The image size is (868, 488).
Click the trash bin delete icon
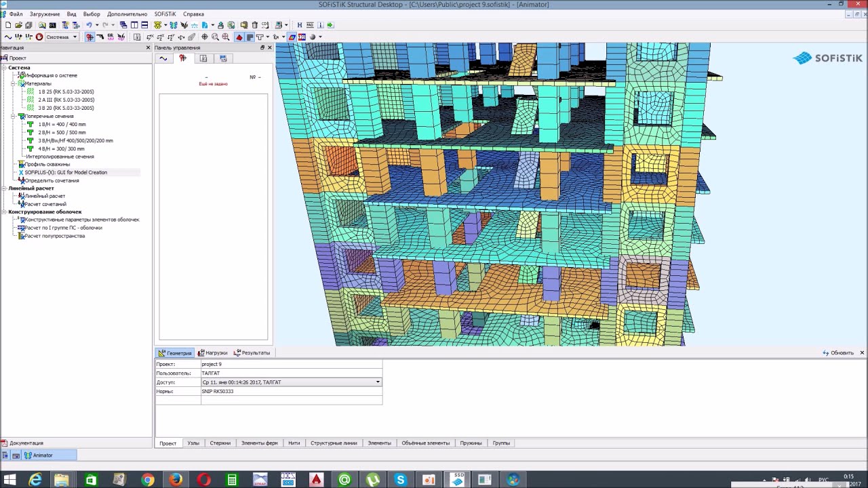tap(254, 25)
